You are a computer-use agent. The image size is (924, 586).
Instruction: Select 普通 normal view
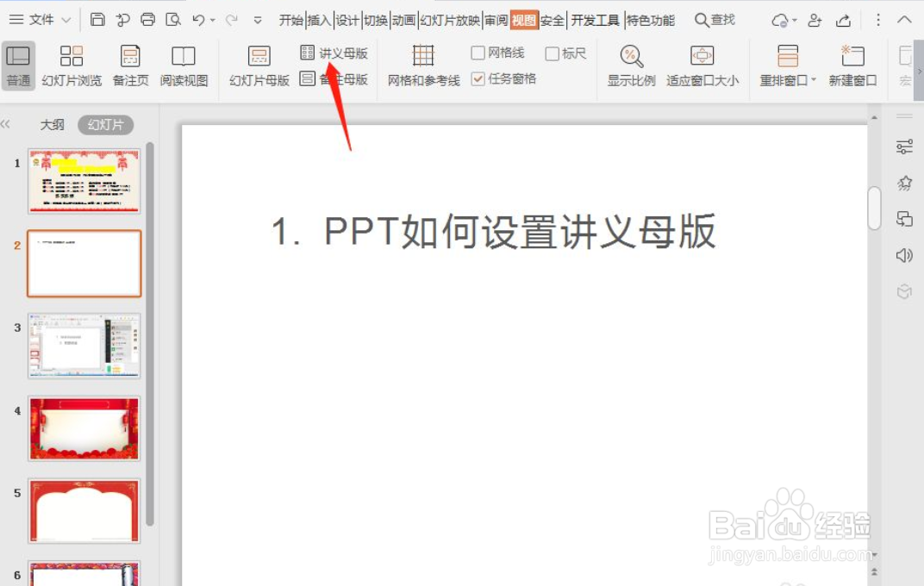coord(18,65)
